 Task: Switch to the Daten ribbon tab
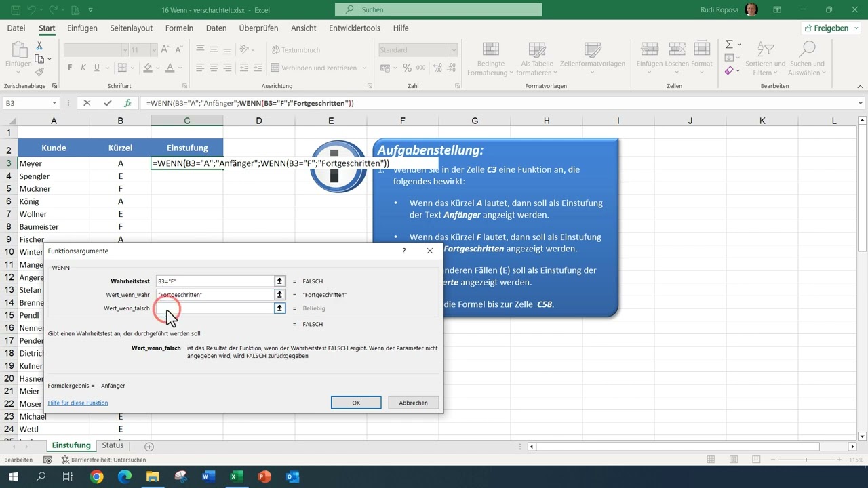(216, 28)
